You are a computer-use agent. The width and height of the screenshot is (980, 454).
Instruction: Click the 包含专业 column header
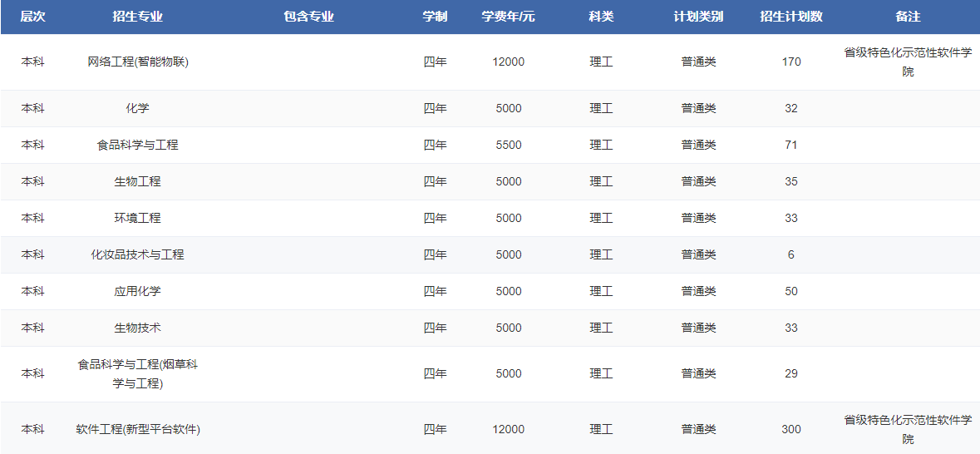[x=308, y=17]
